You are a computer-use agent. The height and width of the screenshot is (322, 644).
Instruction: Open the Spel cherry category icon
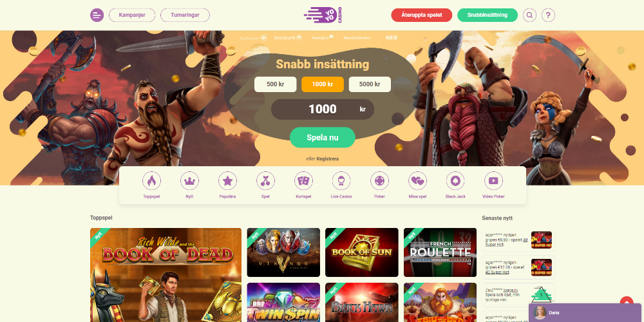pyautogui.click(x=265, y=181)
